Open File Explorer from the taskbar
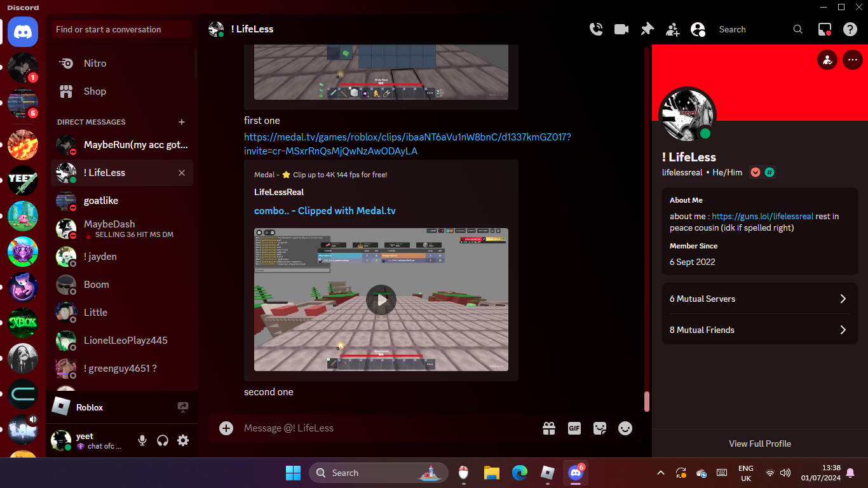 (x=491, y=473)
